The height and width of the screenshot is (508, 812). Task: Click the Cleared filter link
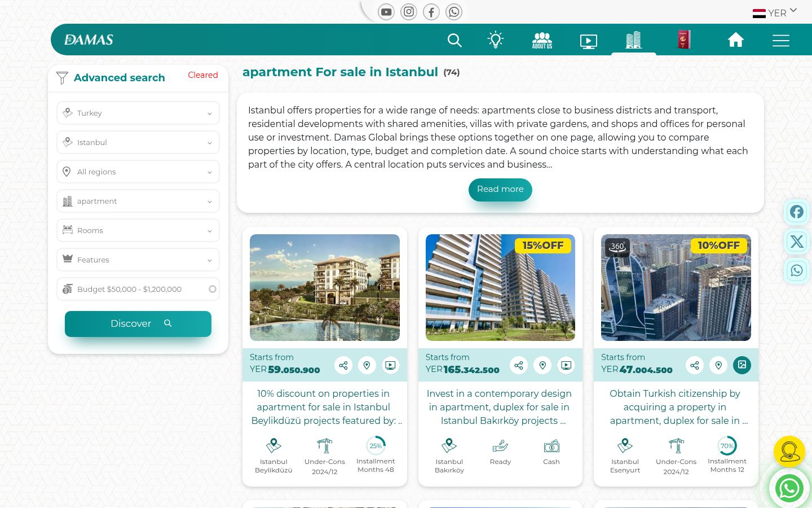click(x=203, y=75)
